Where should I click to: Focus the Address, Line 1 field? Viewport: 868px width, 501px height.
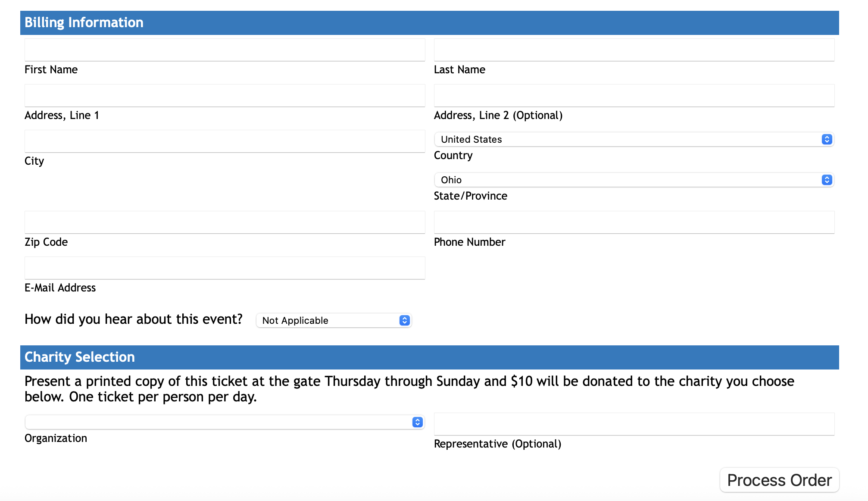225,96
